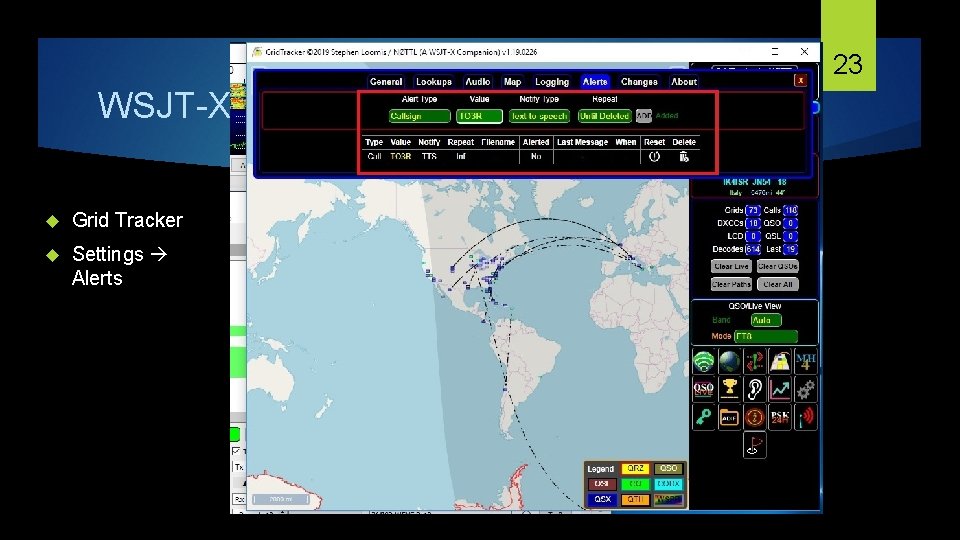This screenshot has width=960, height=540.
Task: Click the Legend label on the map
Action: point(600,469)
